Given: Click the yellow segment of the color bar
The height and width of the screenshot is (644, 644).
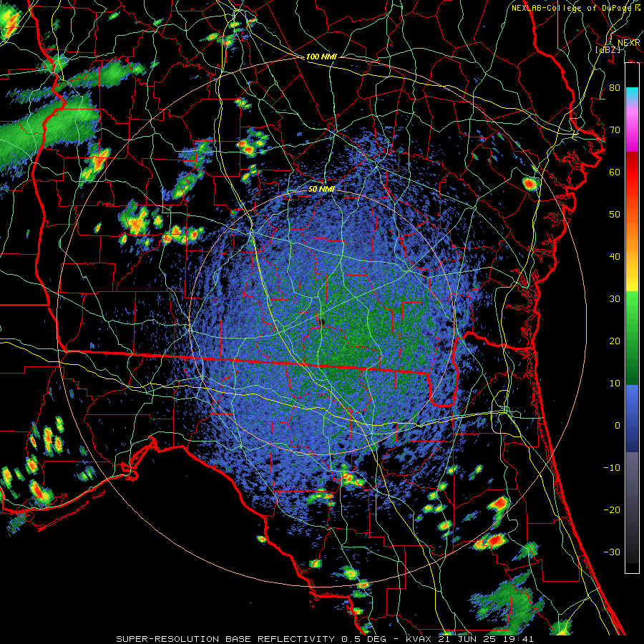Looking at the screenshot, I should (x=632, y=283).
